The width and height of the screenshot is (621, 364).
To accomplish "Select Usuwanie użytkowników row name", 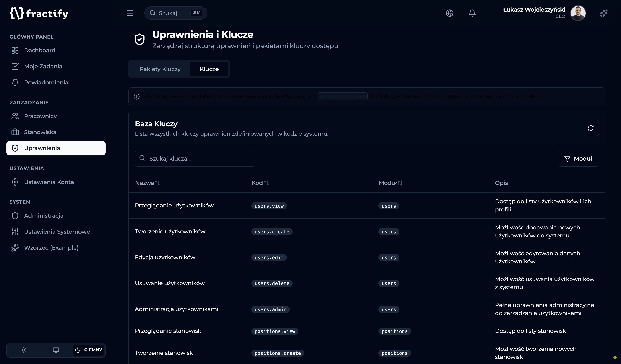I will coord(170,283).
